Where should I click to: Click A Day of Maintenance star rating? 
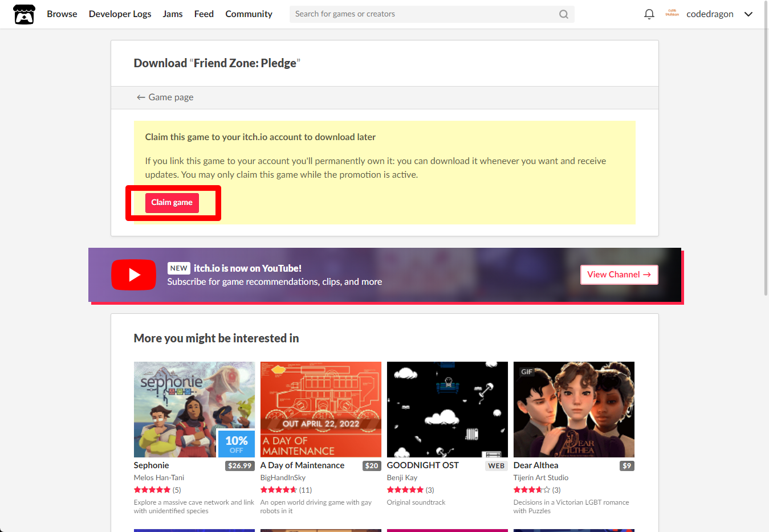tap(279, 490)
